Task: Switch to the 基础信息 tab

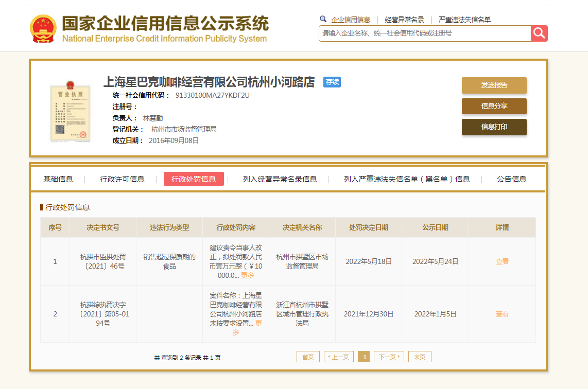Action: (x=58, y=179)
